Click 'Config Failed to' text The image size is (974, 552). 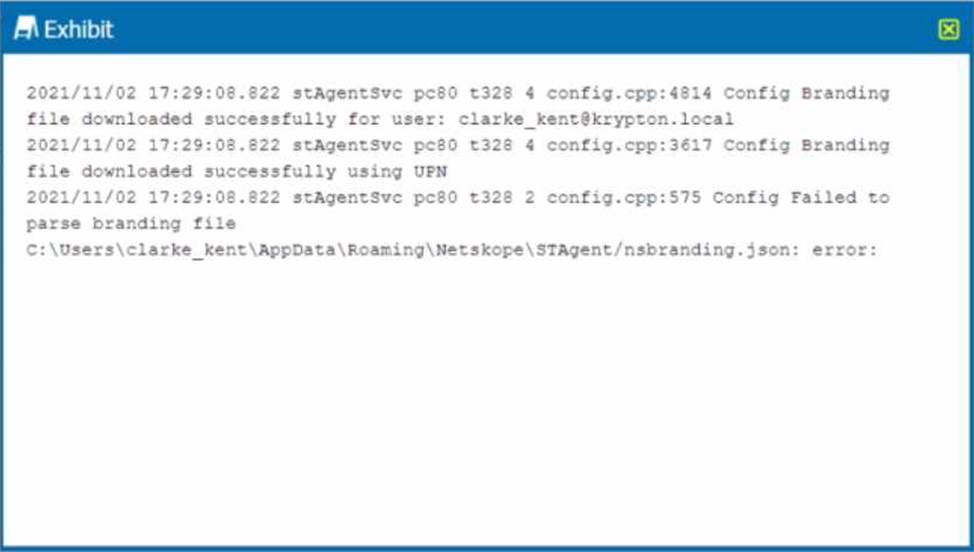click(x=801, y=197)
